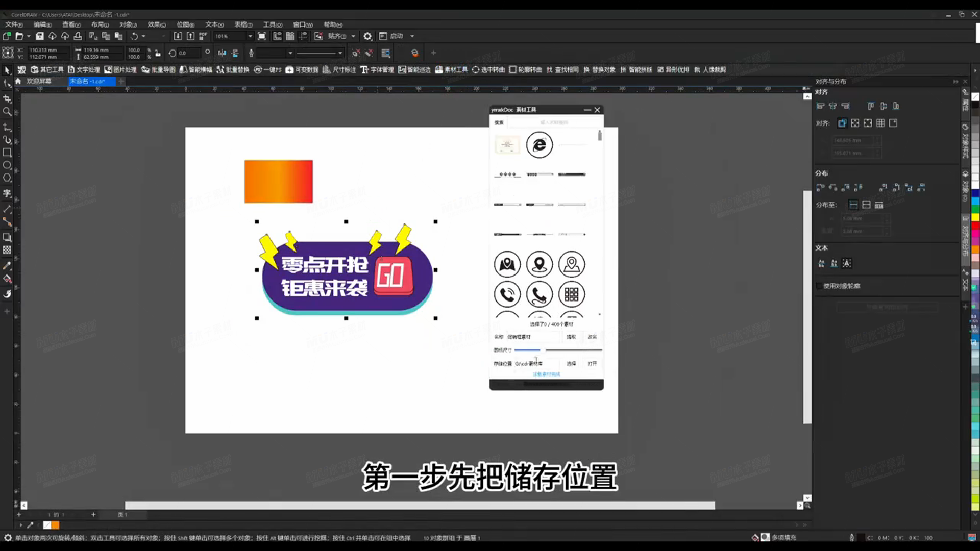Click the align bottom edges icon
The width and height of the screenshot is (980, 551).
pos(896,106)
